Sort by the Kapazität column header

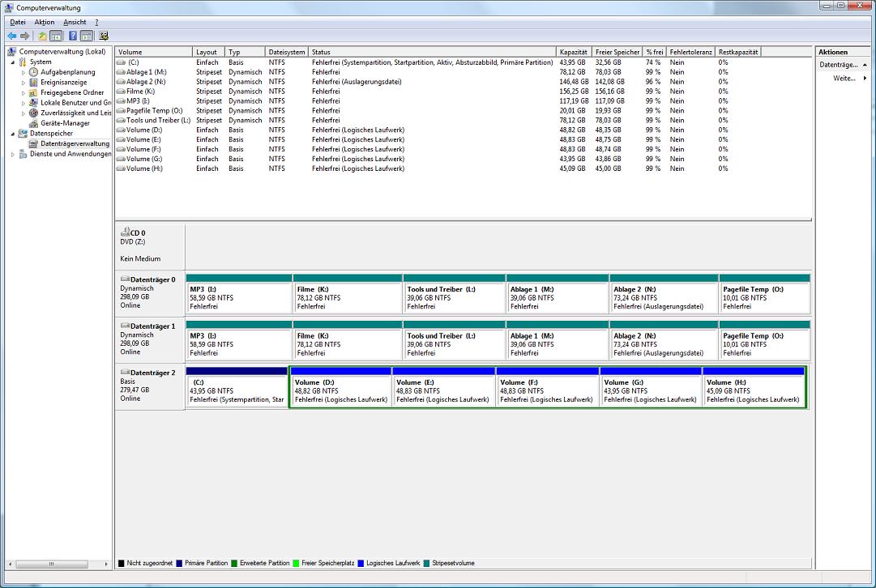pyautogui.click(x=574, y=52)
